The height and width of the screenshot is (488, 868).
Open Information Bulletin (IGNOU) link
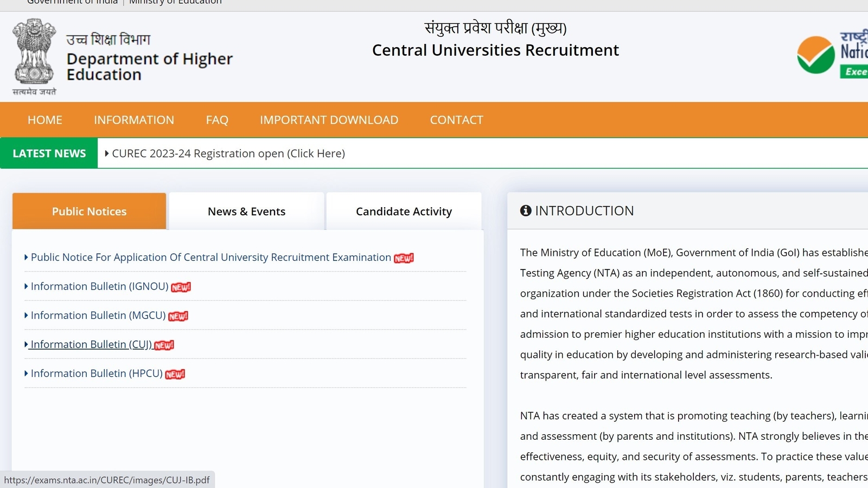tap(100, 286)
